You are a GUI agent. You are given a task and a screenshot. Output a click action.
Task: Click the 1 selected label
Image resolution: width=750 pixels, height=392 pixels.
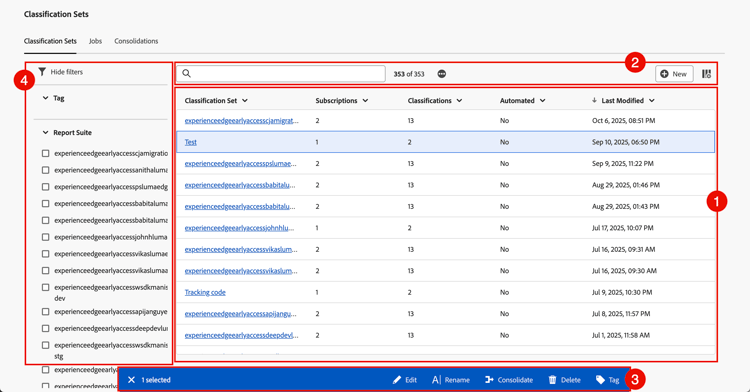156,380
